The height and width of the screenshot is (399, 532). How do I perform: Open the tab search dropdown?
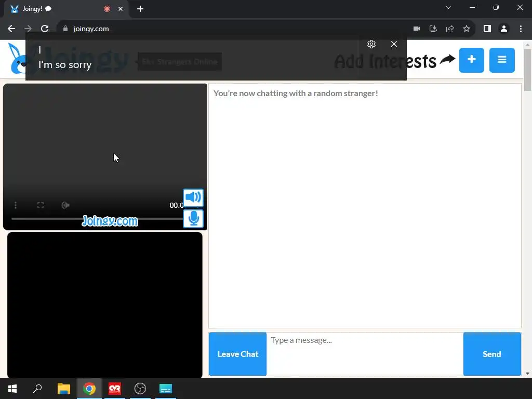coord(448,7)
